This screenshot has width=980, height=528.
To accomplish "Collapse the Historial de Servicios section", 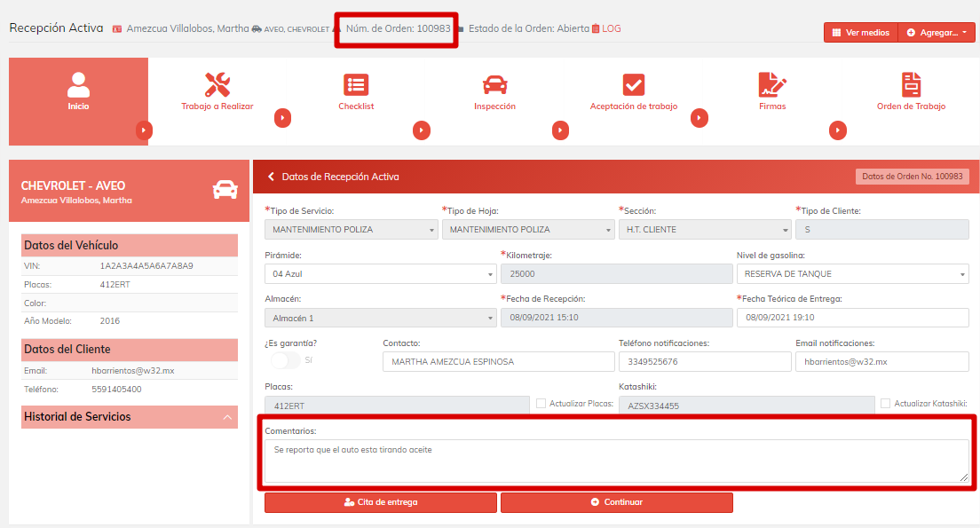I will (228, 417).
